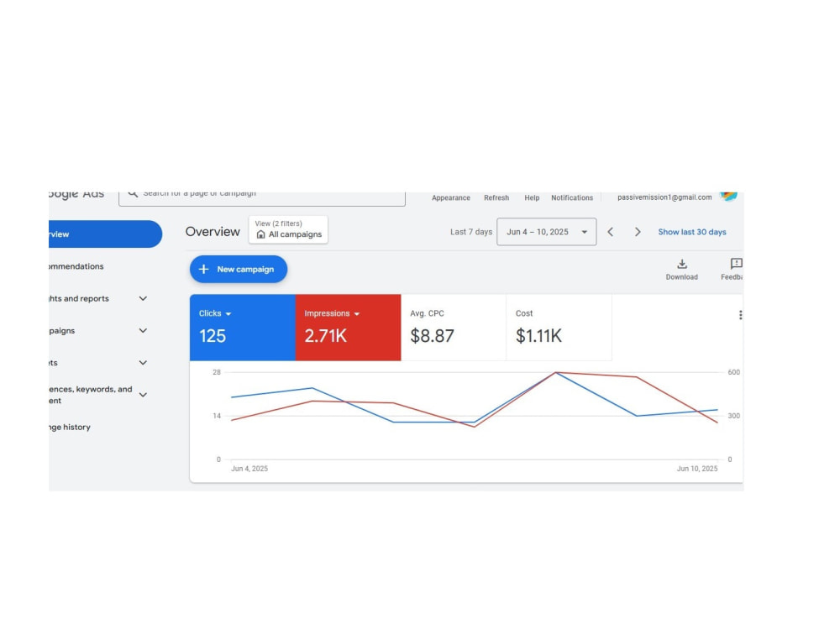Click the Last 7 days label
The height and width of the screenshot is (630, 840).
pyautogui.click(x=471, y=232)
